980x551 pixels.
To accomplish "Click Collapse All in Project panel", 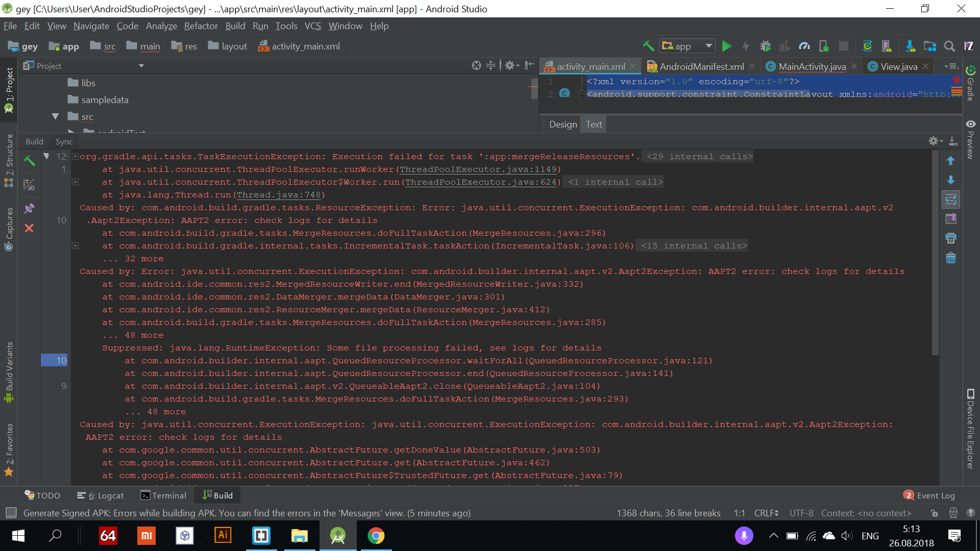I will (491, 65).
